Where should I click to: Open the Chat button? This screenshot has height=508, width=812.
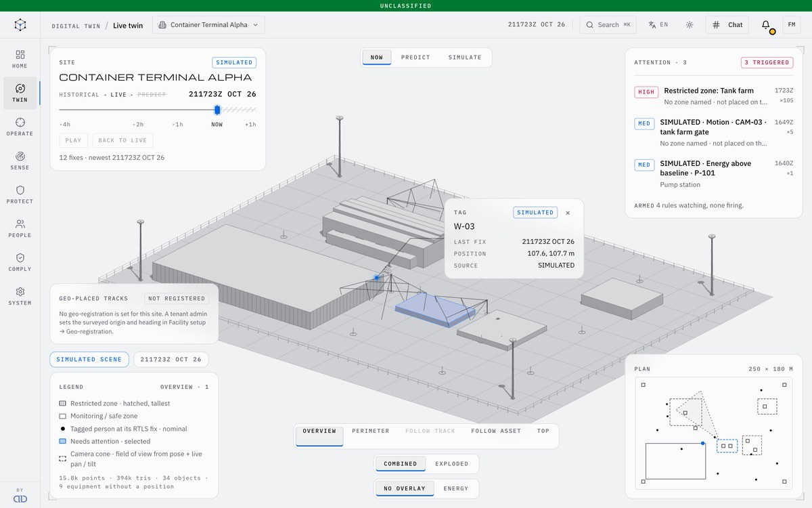(727, 25)
